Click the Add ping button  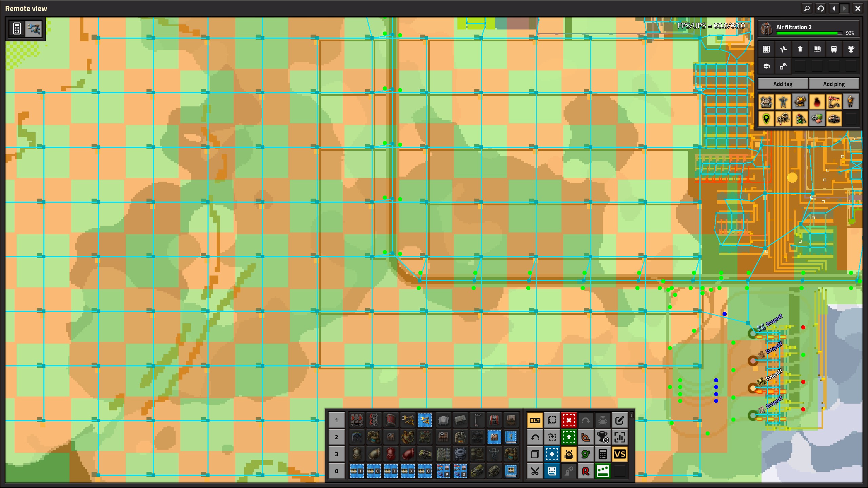[834, 84]
